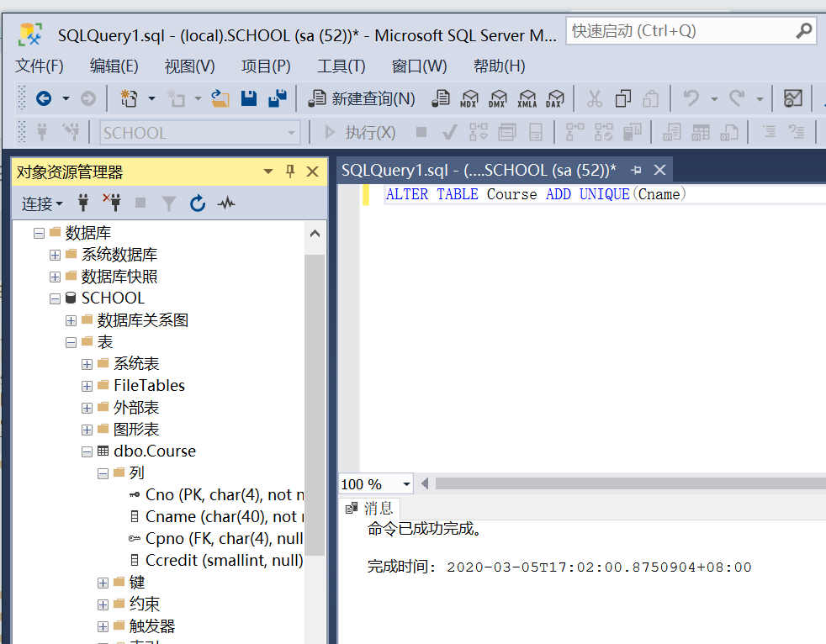The width and height of the screenshot is (826, 644).
Task: Select the 图形表 folder
Action: [129, 429]
